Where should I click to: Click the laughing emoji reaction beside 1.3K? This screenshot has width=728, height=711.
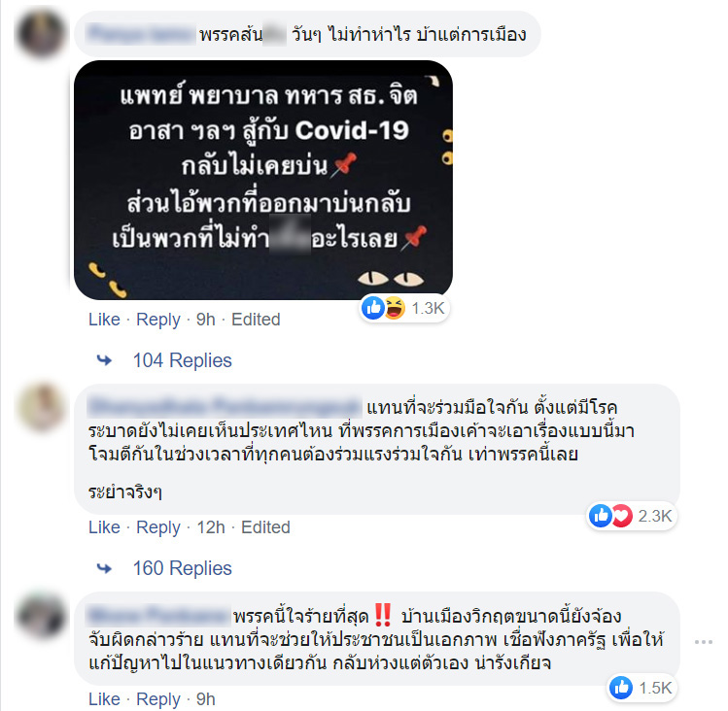pyautogui.click(x=395, y=308)
